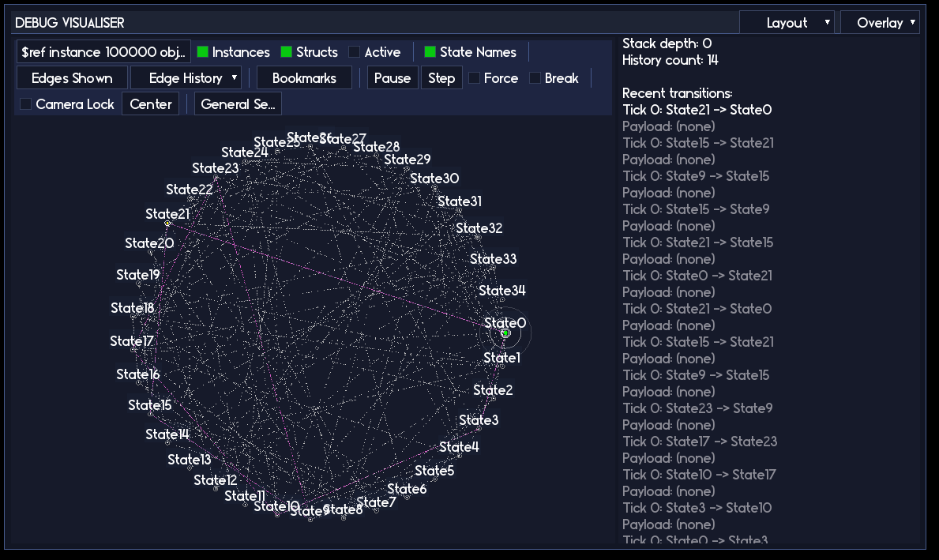
Task: Open the $ref instance 100000 obj selector
Action: coord(103,51)
